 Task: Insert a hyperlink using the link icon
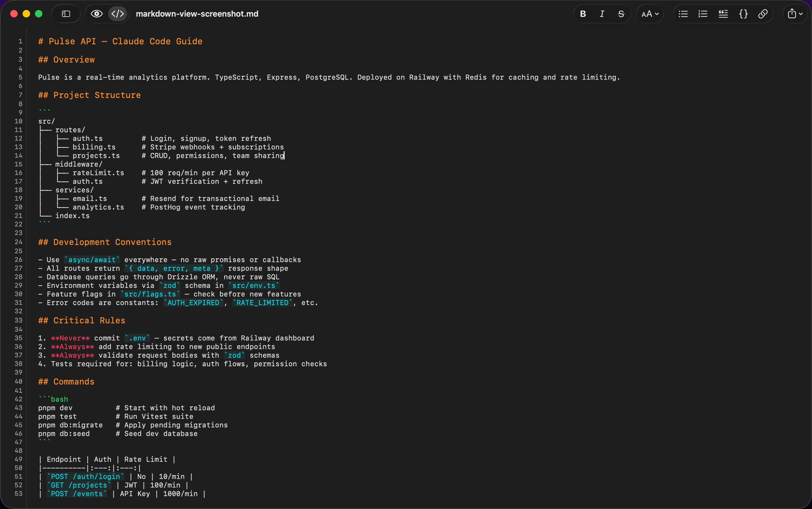click(x=763, y=13)
